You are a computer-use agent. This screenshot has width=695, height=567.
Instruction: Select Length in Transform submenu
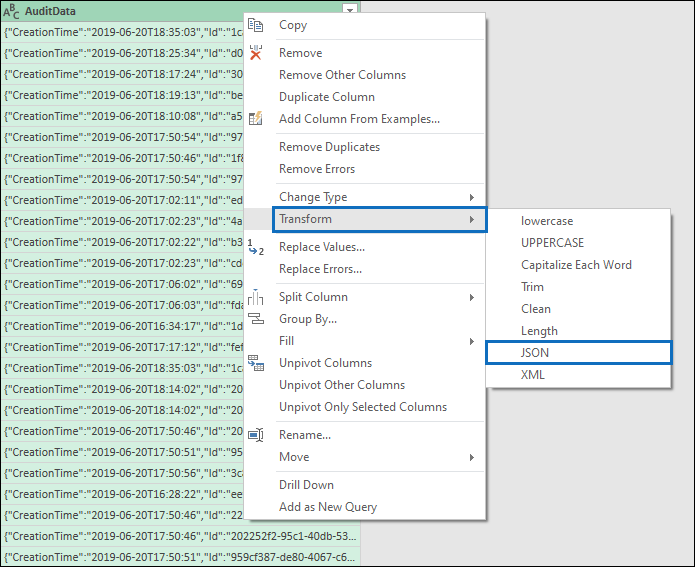[x=578, y=331]
